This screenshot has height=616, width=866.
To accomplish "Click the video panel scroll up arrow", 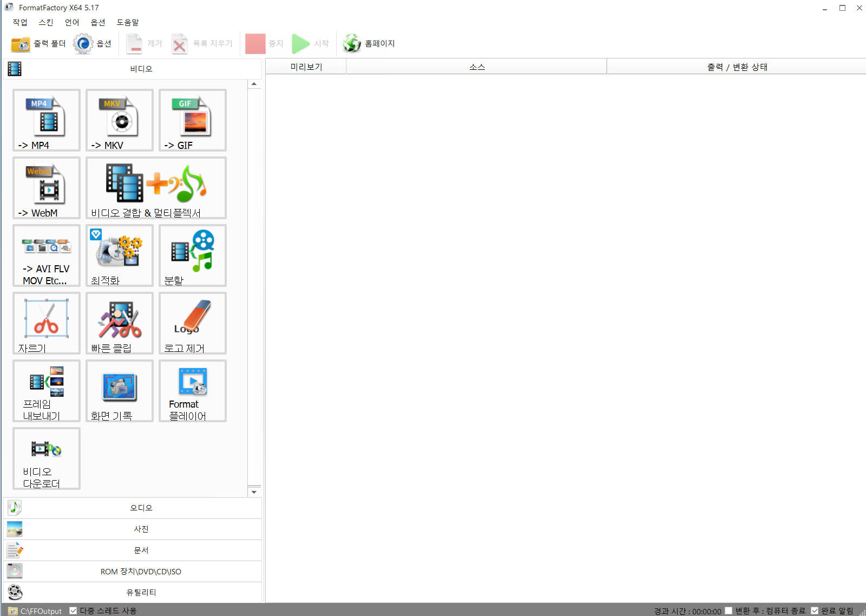I will (x=254, y=84).
